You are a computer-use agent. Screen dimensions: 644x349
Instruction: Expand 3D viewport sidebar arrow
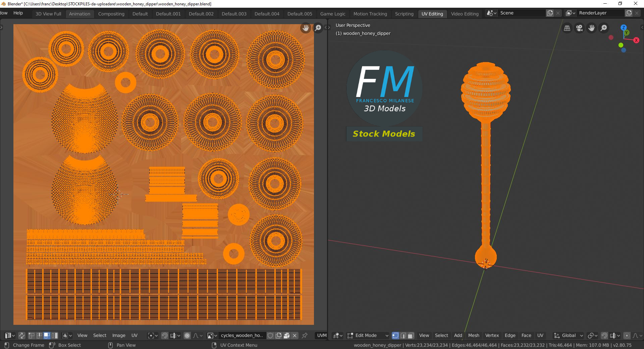(642, 28)
